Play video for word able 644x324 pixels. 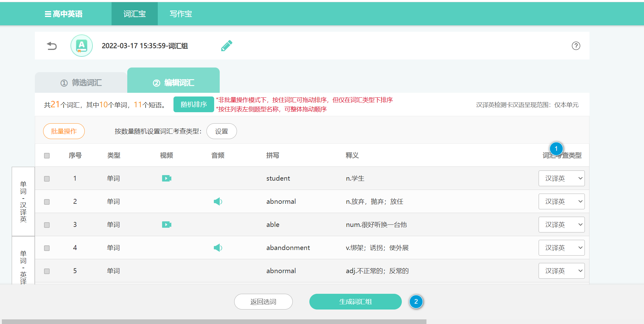point(167,224)
